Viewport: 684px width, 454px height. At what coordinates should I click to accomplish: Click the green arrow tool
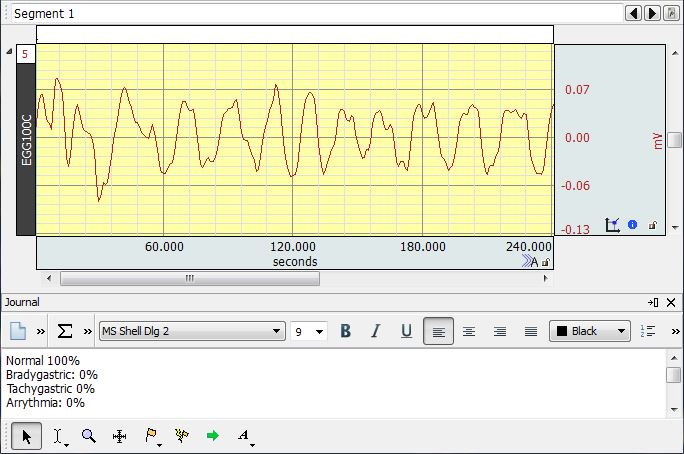[x=212, y=436]
